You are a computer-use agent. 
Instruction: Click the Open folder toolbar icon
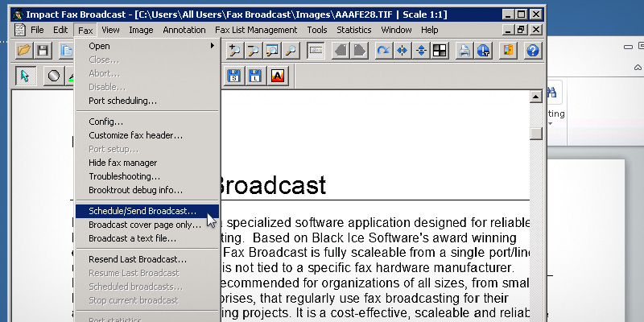click(24, 51)
